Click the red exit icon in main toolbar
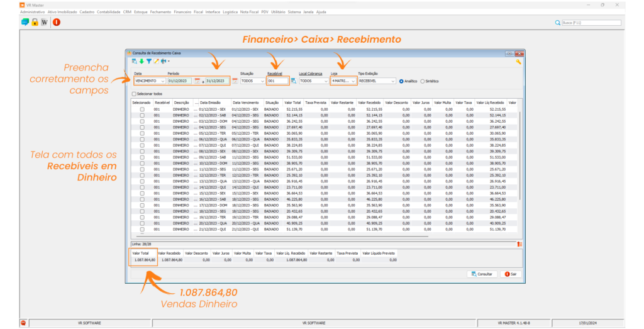The image size is (644, 329). pyautogui.click(x=57, y=22)
